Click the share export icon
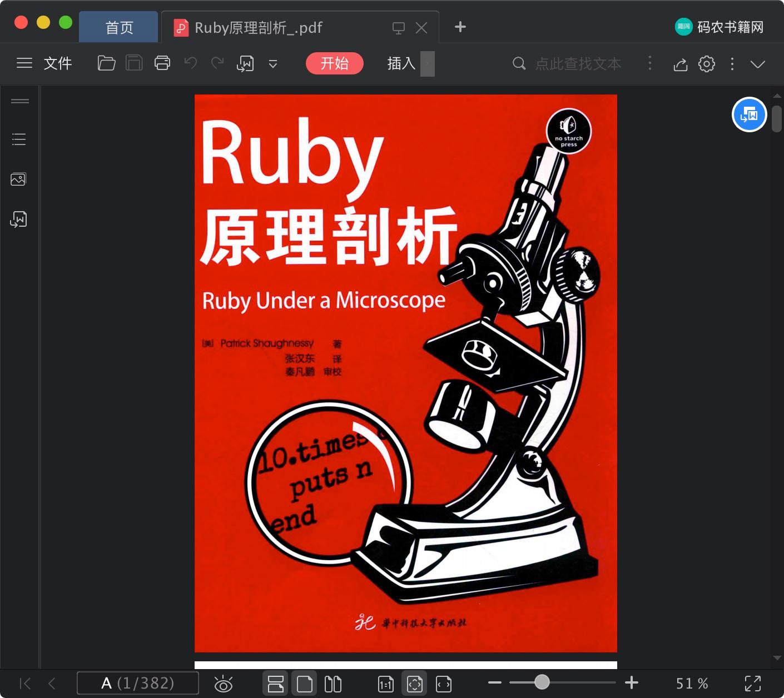The image size is (784, 698). click(x=681, y=64)
